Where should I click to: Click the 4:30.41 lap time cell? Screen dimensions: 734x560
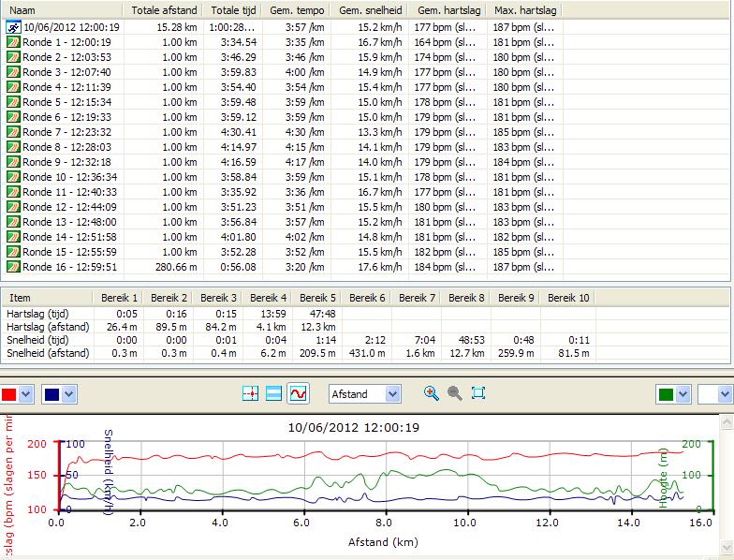tap(239, 132)
